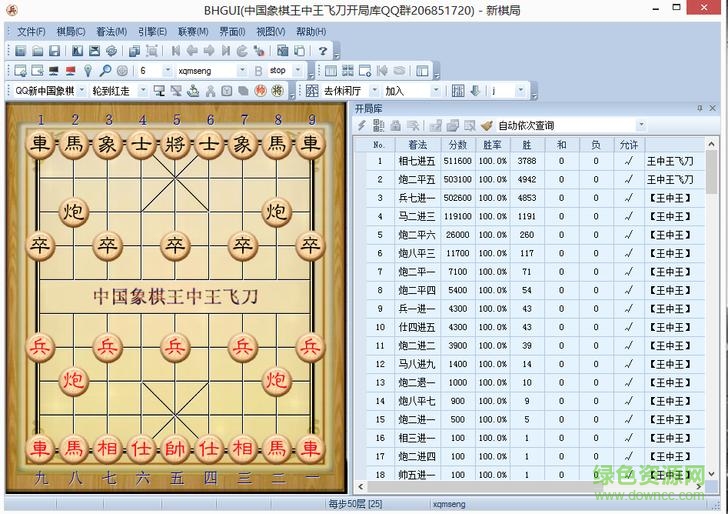Screen dimensions: 728x514
Task: Toggle the 允许 checkmark for 马八进九 row
Action: point(629,364)
